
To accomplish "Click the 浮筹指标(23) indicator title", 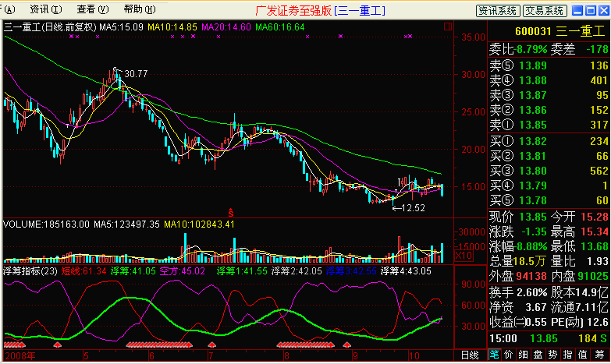I will tap(30, 271).
